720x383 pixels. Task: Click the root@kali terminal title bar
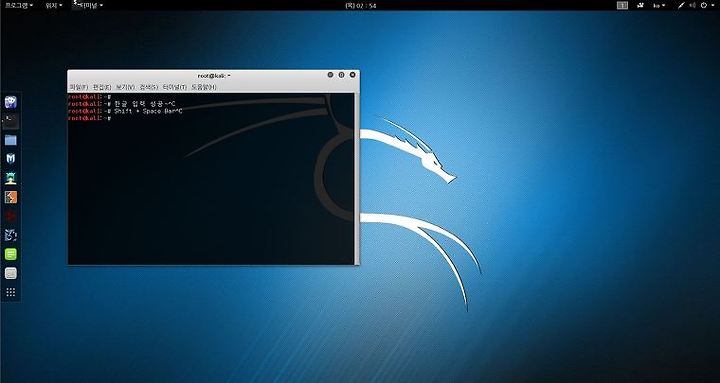[214, 76]
